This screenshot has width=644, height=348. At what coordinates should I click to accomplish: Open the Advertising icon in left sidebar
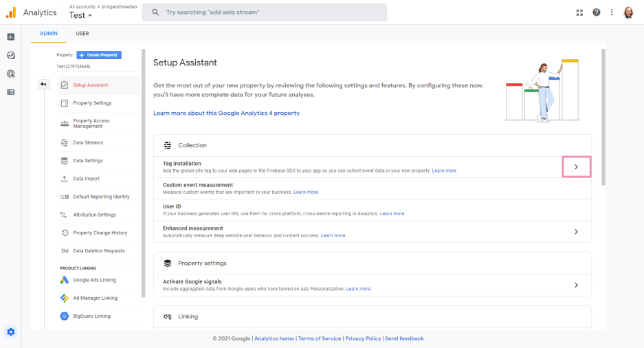click(x=11, y=74)
